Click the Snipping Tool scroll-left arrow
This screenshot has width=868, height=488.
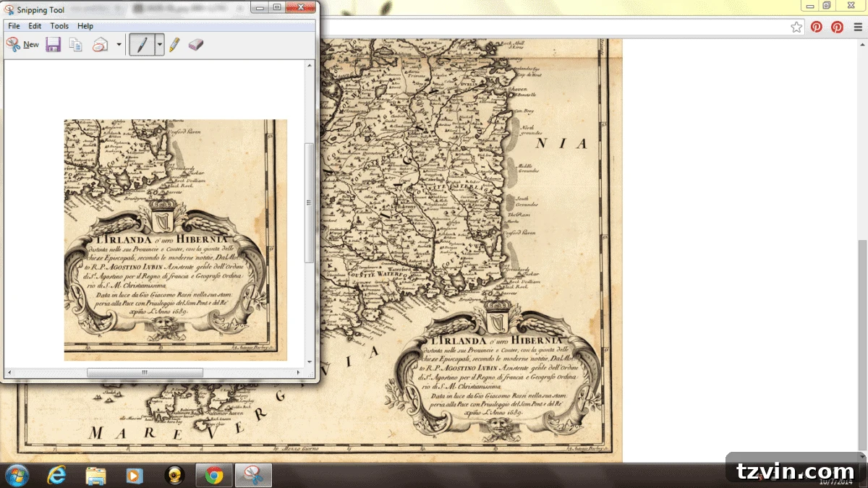pos(9,372)
